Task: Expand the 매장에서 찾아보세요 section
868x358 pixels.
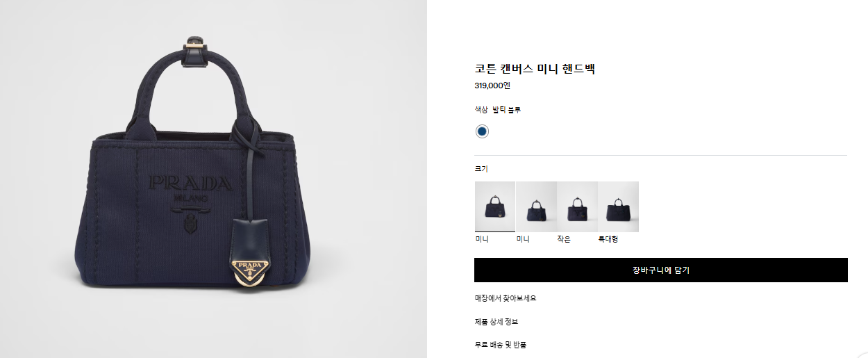Action: tap(506, 298)
